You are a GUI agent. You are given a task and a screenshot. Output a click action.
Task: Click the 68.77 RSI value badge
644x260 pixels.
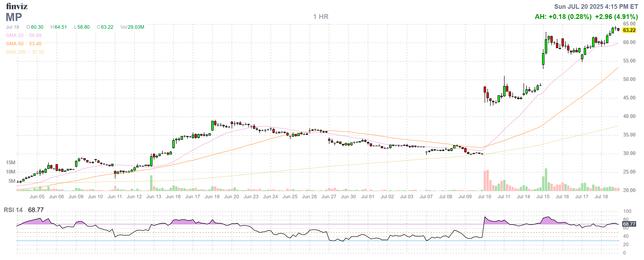[629, 224]
